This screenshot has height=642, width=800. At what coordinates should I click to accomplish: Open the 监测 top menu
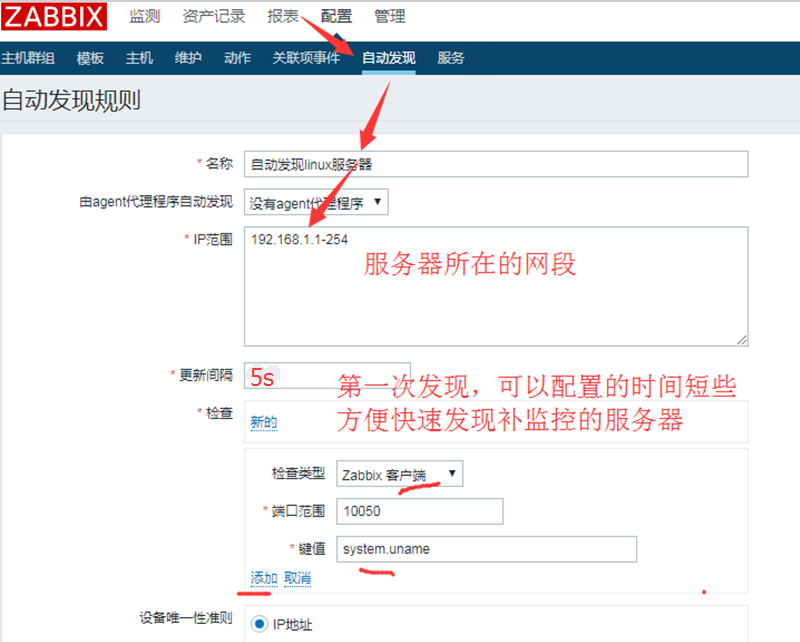tap(144, 16)
